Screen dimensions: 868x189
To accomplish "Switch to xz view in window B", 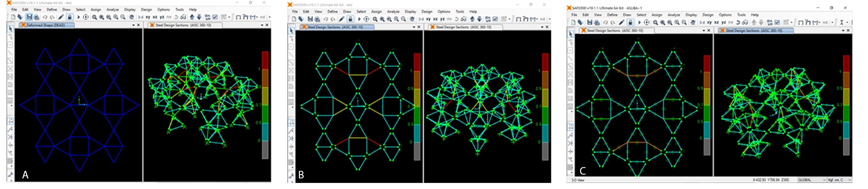I will click(435, 19).
